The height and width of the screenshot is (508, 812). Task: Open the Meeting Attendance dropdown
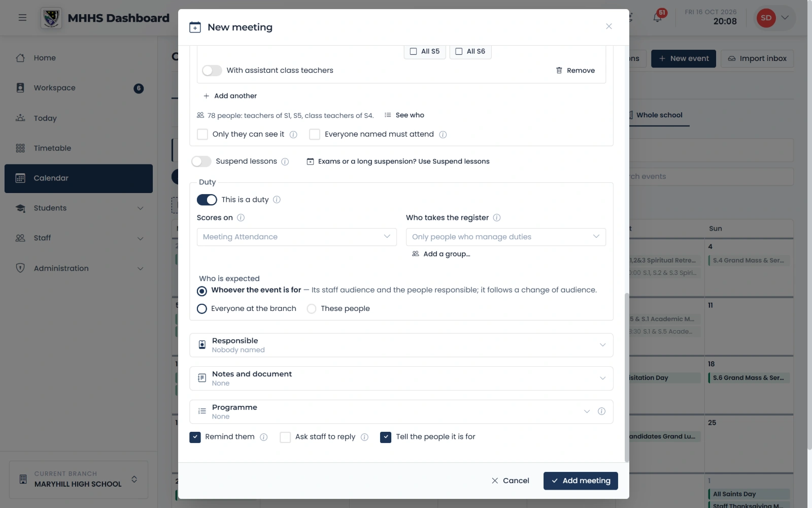[x=297, y=237]
